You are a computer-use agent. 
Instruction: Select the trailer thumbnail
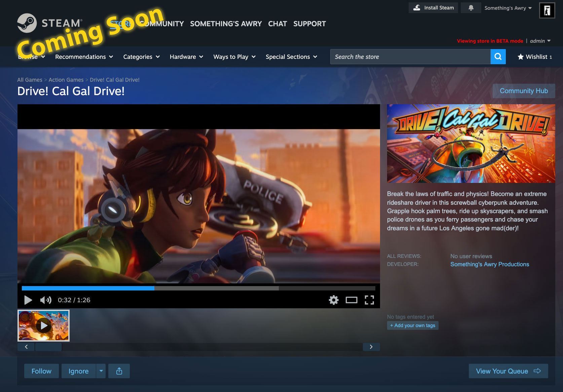pyautogui.click(x=43, y=325)
